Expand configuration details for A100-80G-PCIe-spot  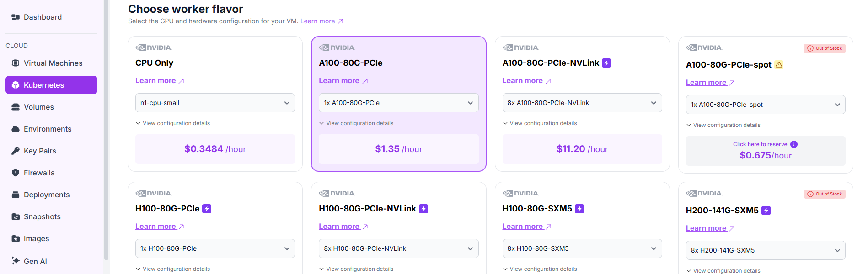pos(723,125)
